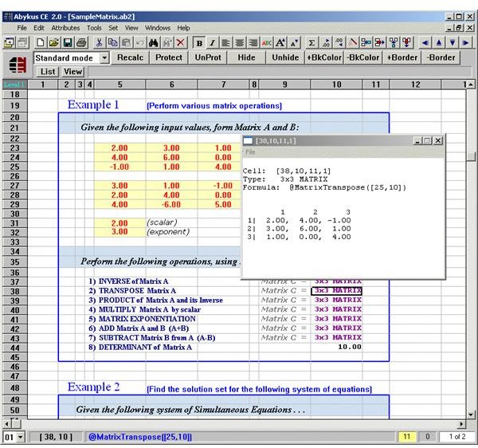The height and width of the screenshot is (448, 478).
Task: Open the Windows menu
Action: pos(158,28)
